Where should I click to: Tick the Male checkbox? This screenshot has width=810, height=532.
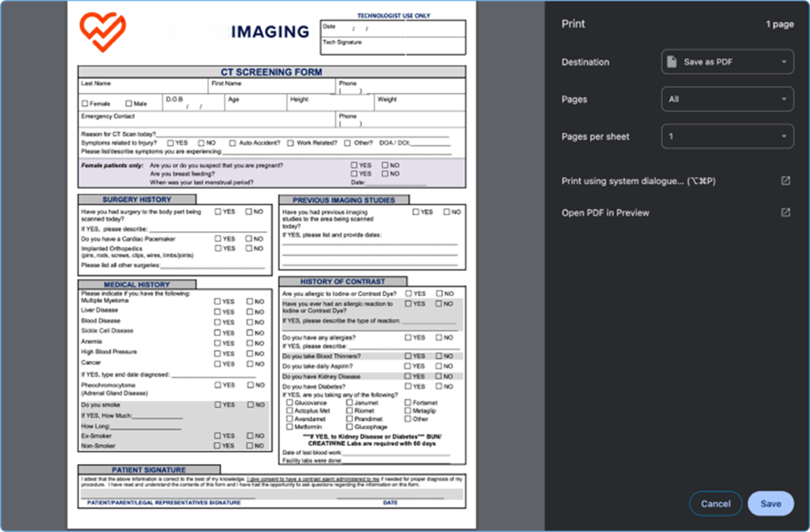coord(129,103)
